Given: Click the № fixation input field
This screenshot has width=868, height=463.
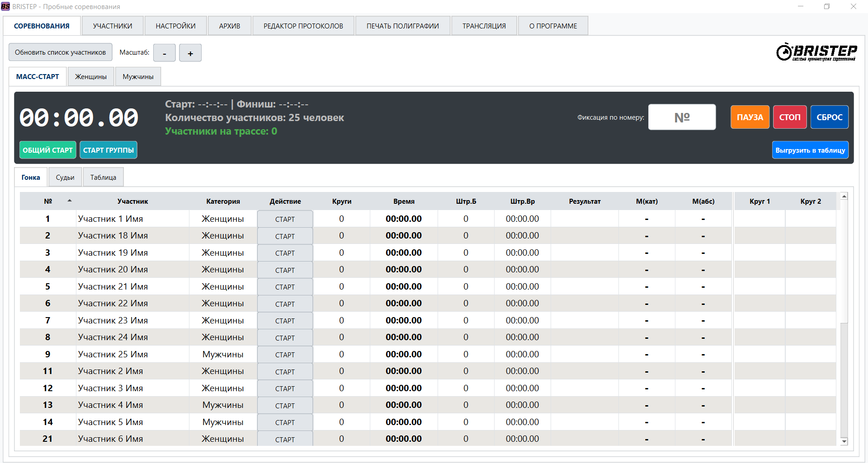Looking at the screenshot, I should pyautogui.click(x=682, y=117).
